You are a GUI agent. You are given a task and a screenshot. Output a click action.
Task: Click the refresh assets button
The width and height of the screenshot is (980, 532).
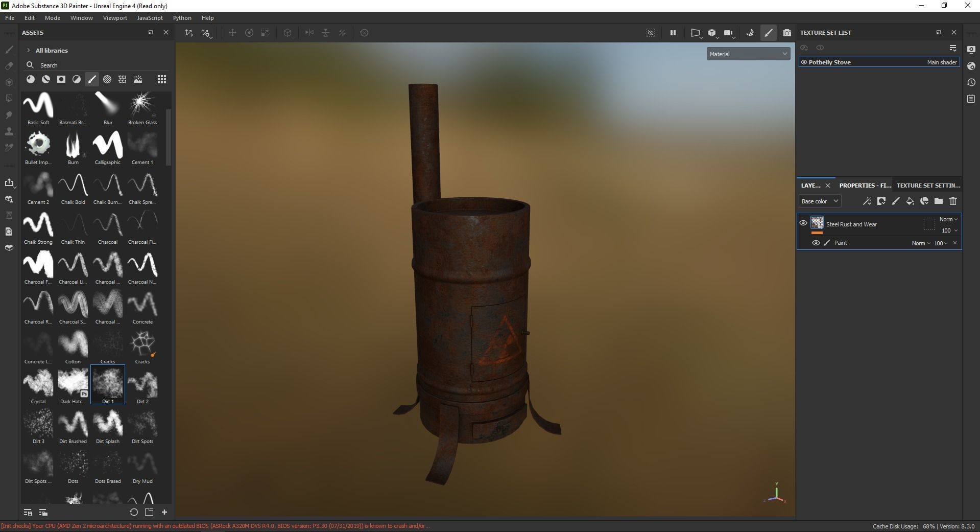point(134,512)
